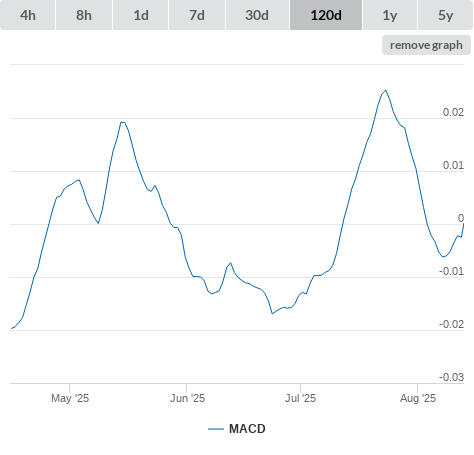Viewport: 474px width, 455px height.
Task: Click the Jul '25 x-axis label
Action: 300,398
